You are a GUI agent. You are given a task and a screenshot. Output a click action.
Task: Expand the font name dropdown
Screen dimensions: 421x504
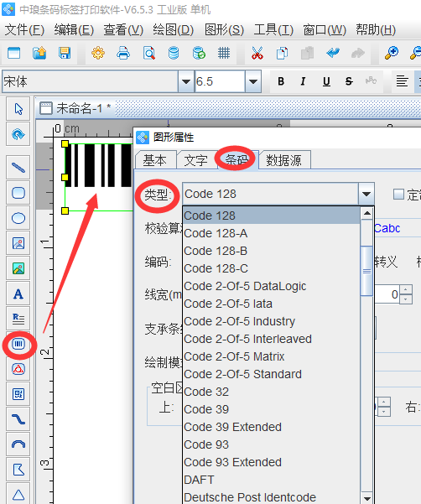(x=186, y=81)
